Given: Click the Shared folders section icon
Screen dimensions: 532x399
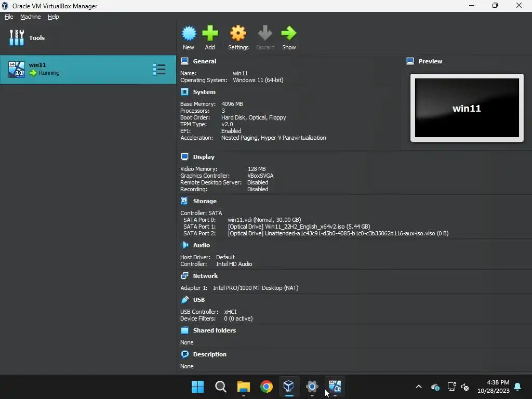Looking at the screenshot, I should 184,330.
